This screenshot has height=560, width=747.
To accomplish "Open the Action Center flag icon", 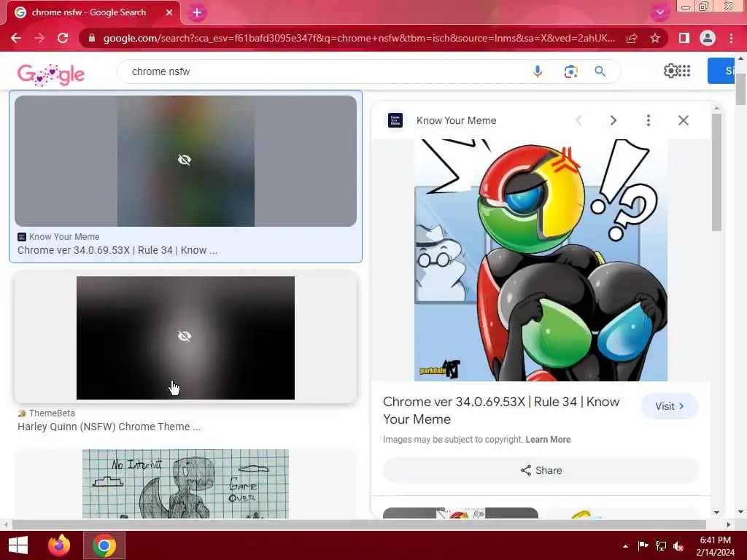I will coord(643,545).
